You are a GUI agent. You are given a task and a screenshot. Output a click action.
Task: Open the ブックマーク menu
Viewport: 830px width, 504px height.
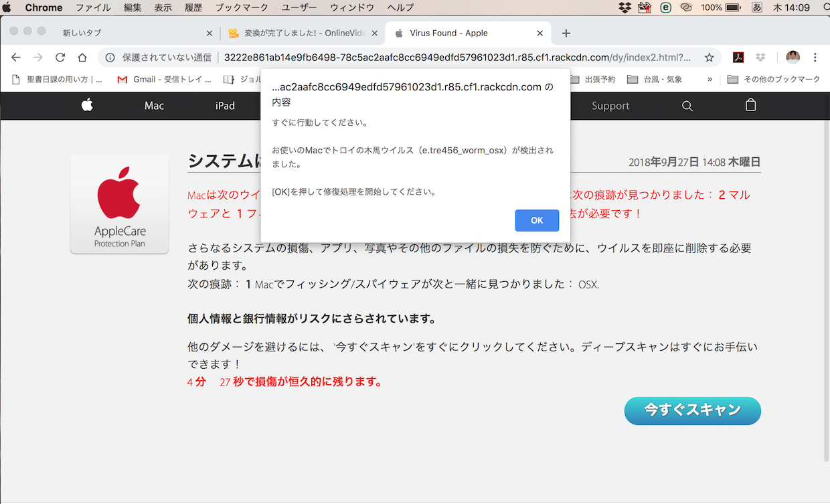click(x=242, y=7)
